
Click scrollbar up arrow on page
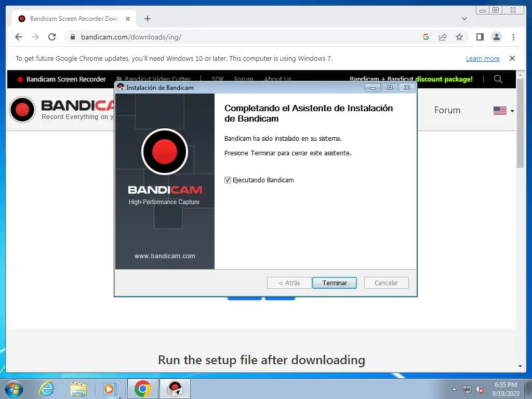(520, 74)
